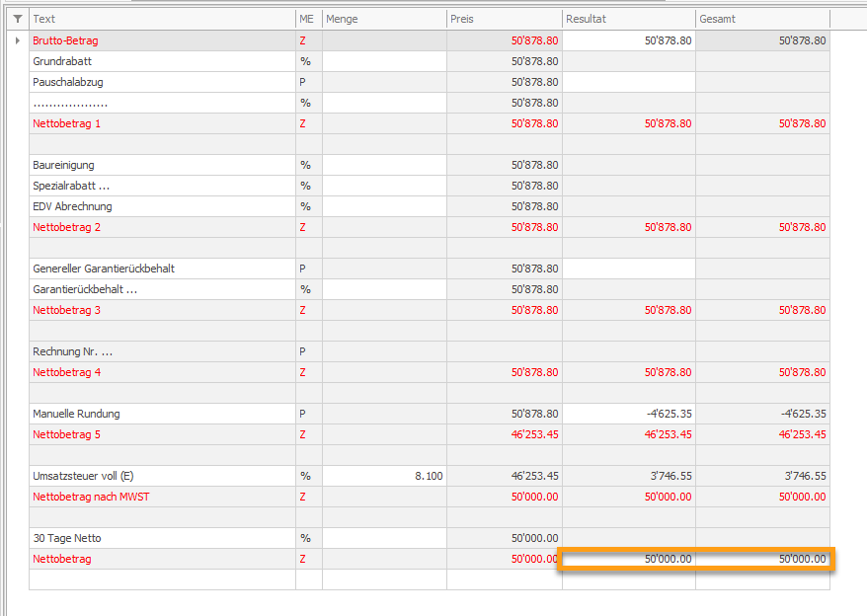
Task: Click the Gesamt 50'000.00 of Nettobetrag nach MWST
Action: tap(762, 497)
